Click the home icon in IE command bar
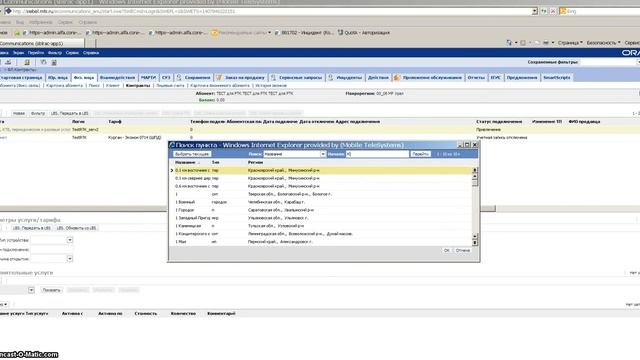Screen dimensions: 640x360 pyautogui.click(x=509, y=42)
